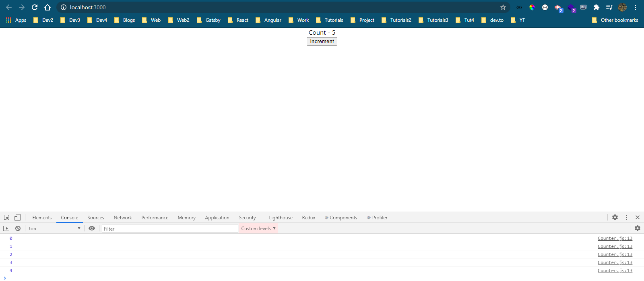Open the curly braces extension icon
Screen dimensions: 644x281
[x=519, y=7]
